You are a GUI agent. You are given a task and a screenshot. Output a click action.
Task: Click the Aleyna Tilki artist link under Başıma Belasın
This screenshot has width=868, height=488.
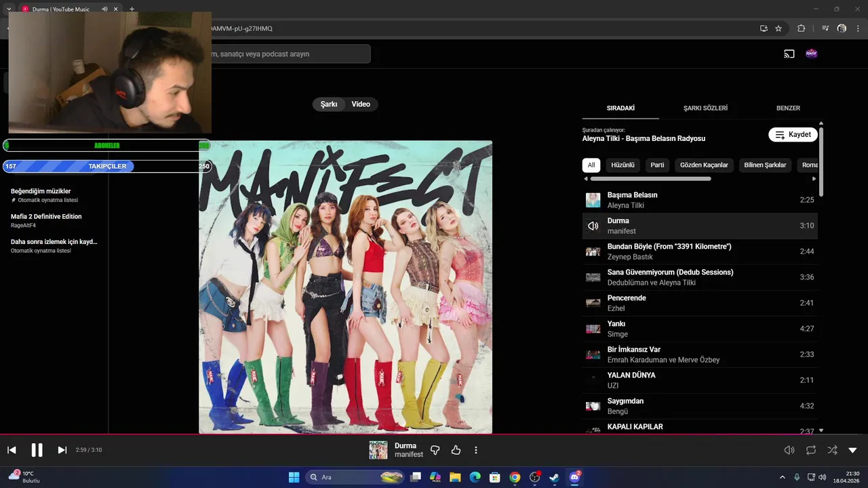click(626, 205)
